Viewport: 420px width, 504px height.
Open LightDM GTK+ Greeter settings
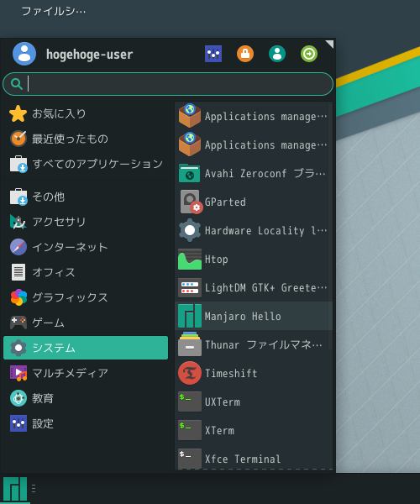click(254, 287)
